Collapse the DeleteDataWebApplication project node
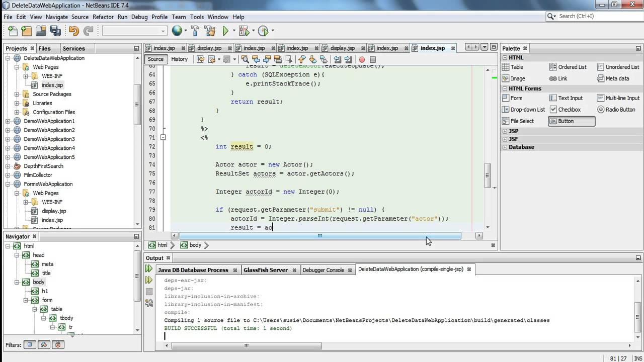This screenshot has width=644, height=362. point(8,58)
